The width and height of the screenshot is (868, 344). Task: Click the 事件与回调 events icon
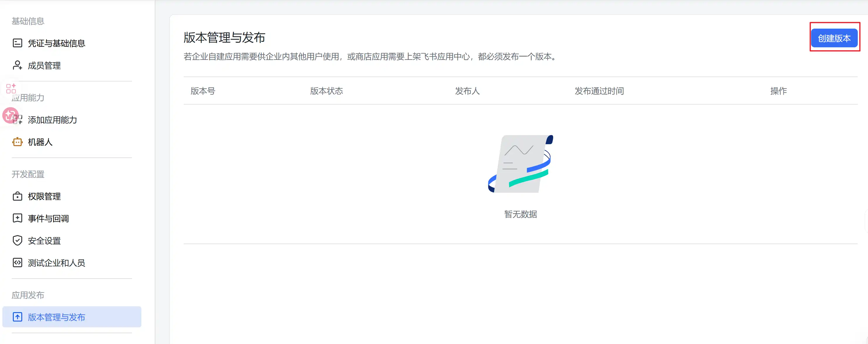pos(17,218)
